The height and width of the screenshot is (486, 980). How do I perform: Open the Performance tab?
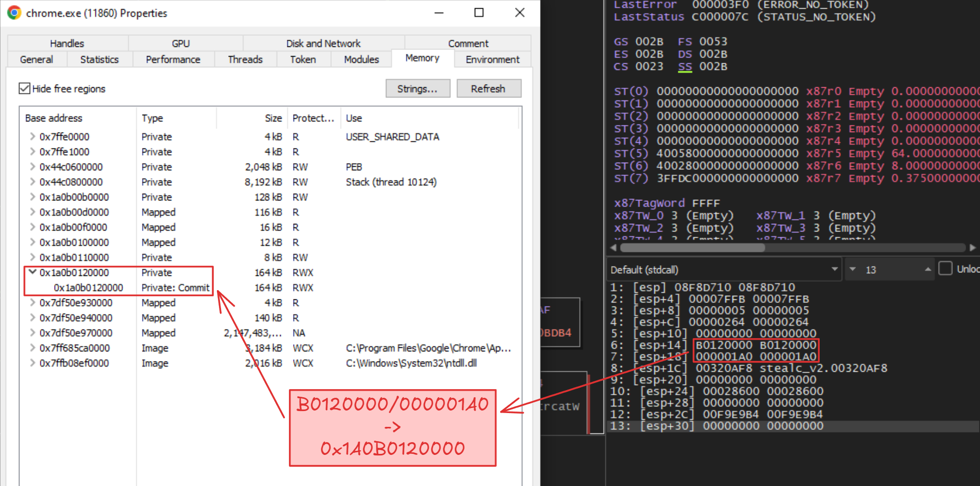(173, 59)
